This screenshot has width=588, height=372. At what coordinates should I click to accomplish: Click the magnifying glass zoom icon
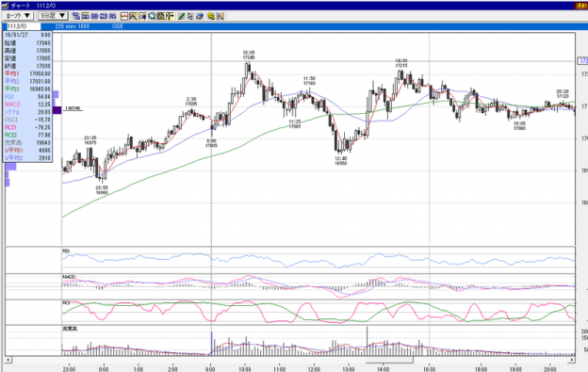point(152,16)
